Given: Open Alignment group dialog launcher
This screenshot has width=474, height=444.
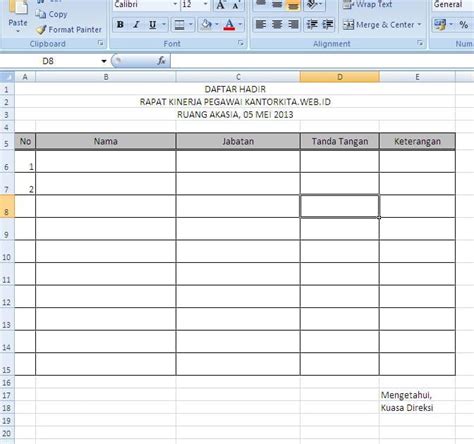Looking at the screenshot, I should tap(420, 43).
